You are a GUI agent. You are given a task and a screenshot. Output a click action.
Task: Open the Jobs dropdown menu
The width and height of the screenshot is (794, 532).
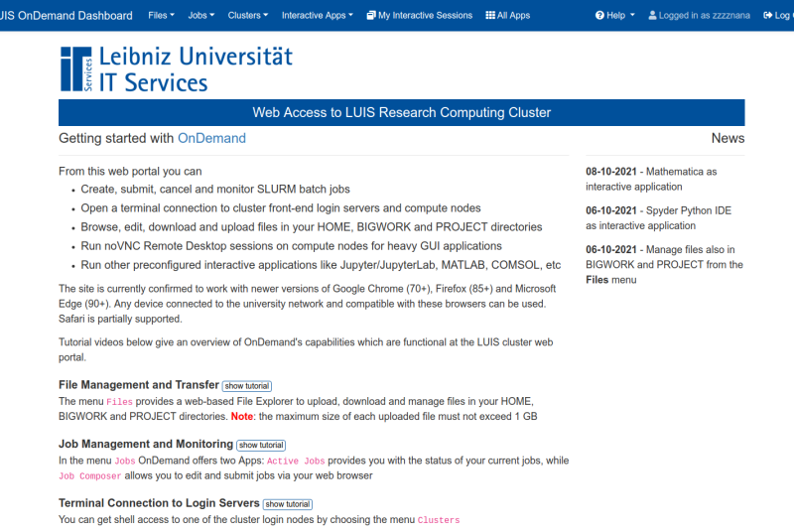pos(201,15)
